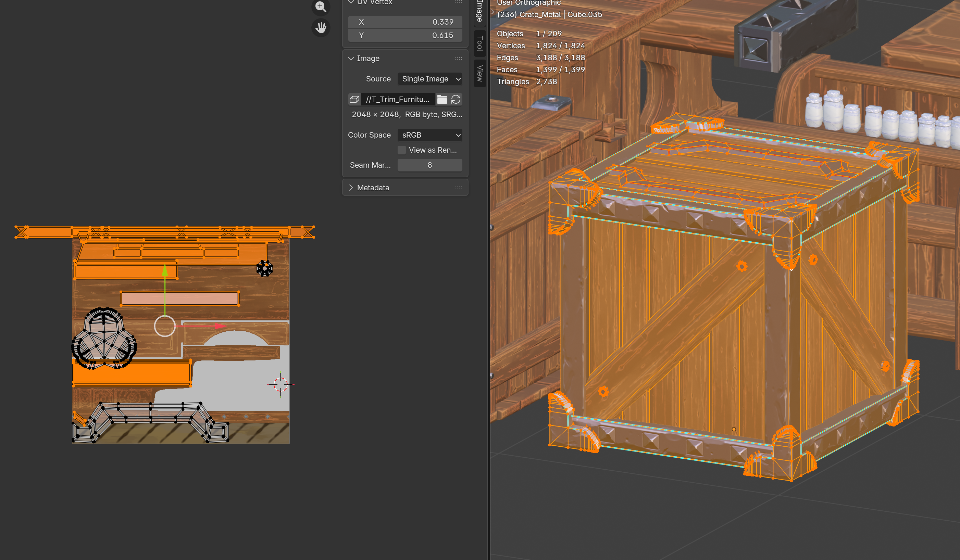The image size is (960, 560).
Task: Enable the View as Render checkbox
Action: pos(401,150)
